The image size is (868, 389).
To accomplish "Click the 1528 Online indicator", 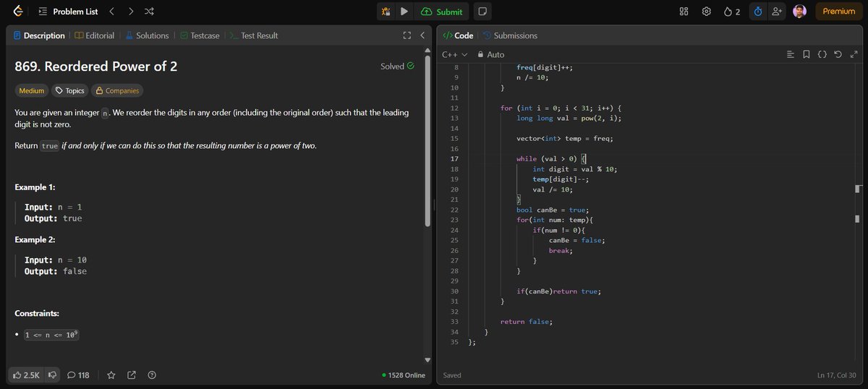I will coord(404,375).
